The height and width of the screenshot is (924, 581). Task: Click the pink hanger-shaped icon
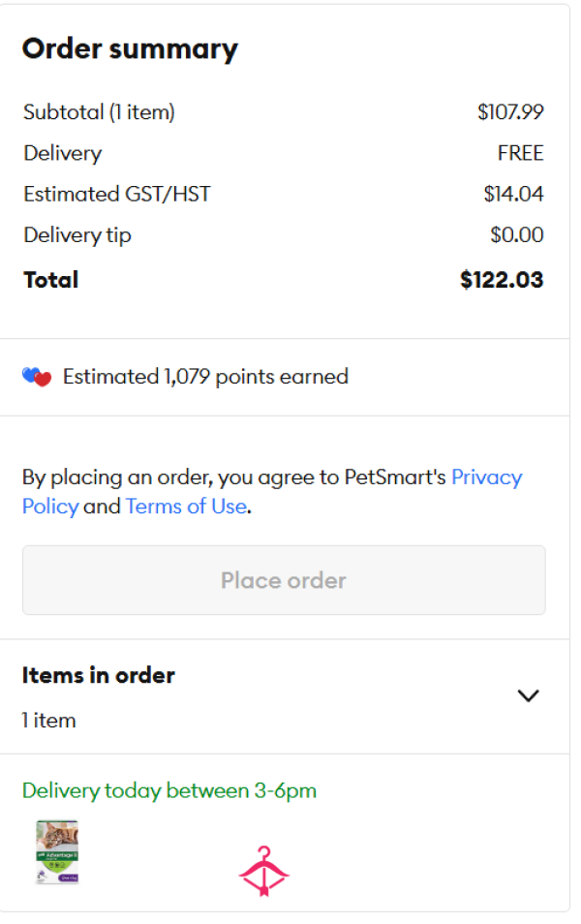(263, 872)
